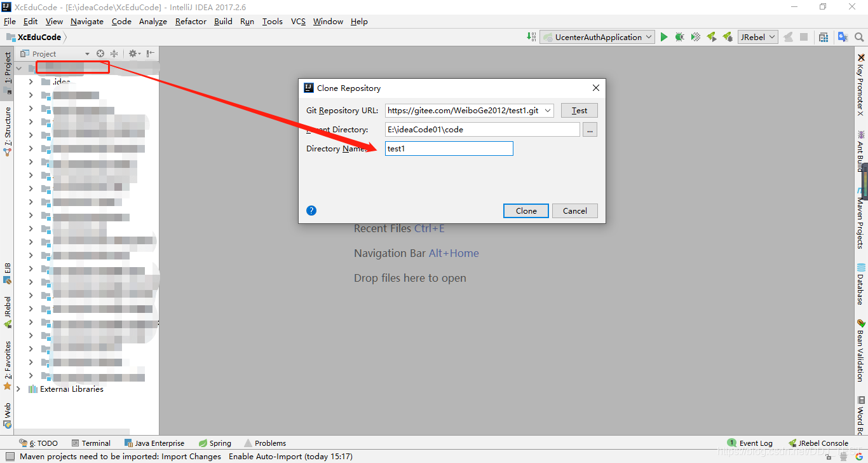The width and height of the screenshot is (868, 463).
Task: Click the greyed-out stop square icon
Action: tap(804, 37)
